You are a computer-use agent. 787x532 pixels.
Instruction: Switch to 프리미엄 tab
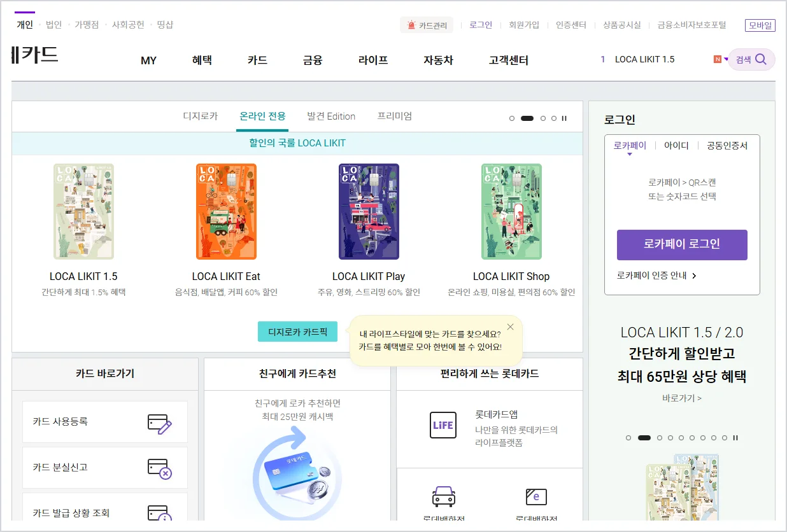point(395,116)
